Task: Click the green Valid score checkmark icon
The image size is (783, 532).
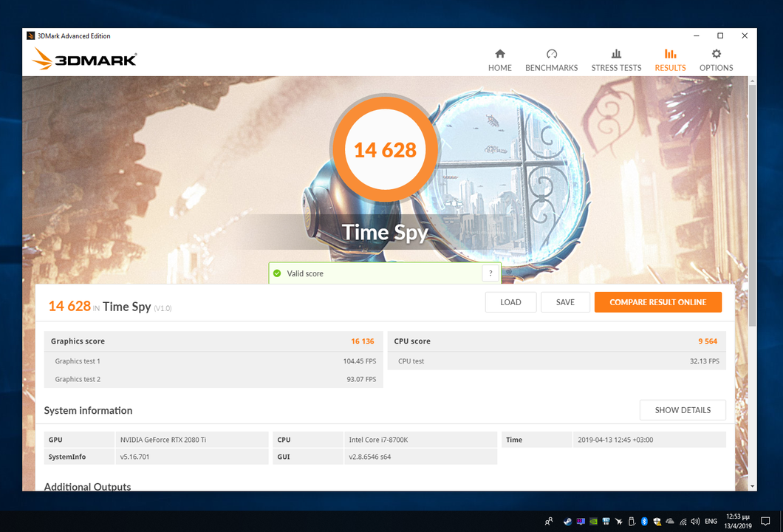Action: [x=277, y=273]
